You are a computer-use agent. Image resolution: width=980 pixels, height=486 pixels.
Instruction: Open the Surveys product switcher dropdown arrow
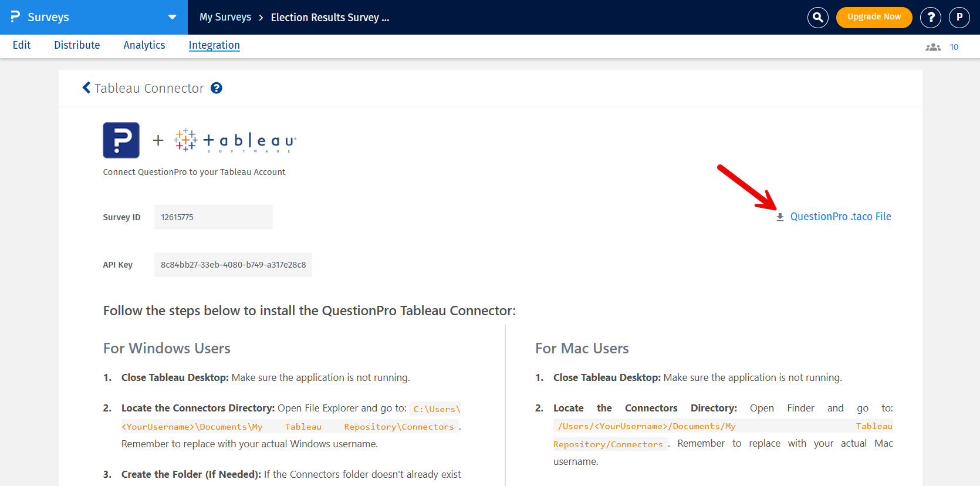click(x=172, y=17)
